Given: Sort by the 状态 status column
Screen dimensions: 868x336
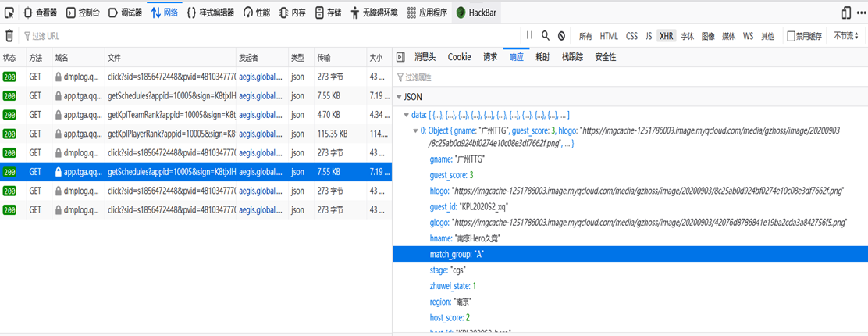Looking at the screenshot, I should [x=13, y=57].
